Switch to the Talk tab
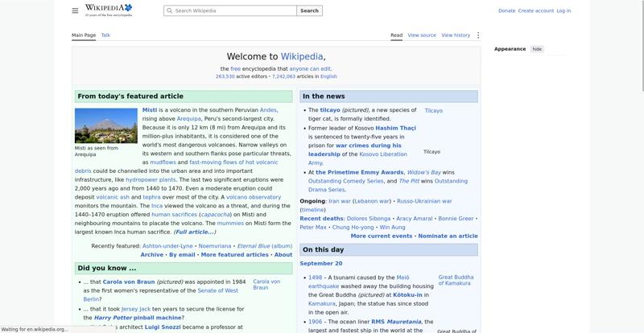The height and width of the screenshot is (333, 644). click(105, 35)
